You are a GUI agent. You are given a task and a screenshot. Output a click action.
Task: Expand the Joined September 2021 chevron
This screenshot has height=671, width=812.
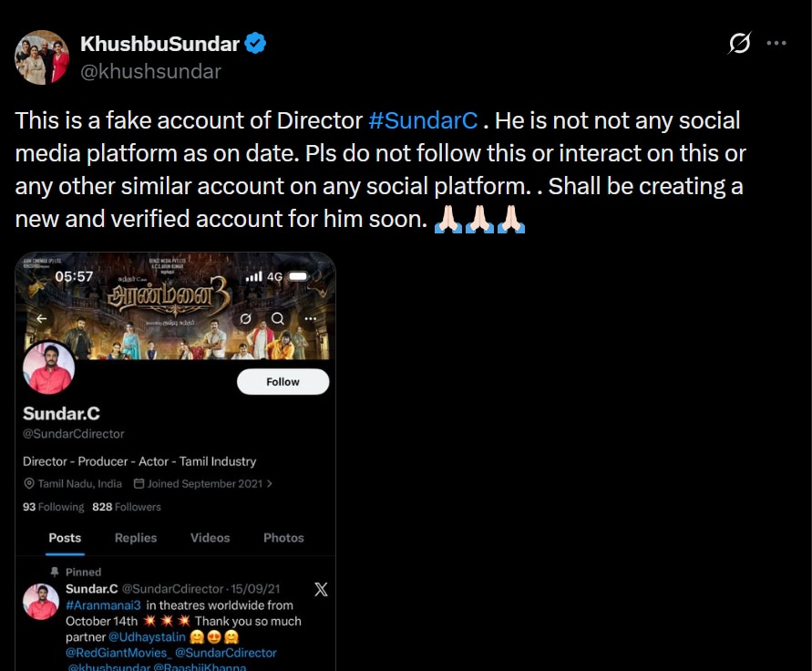270,484
